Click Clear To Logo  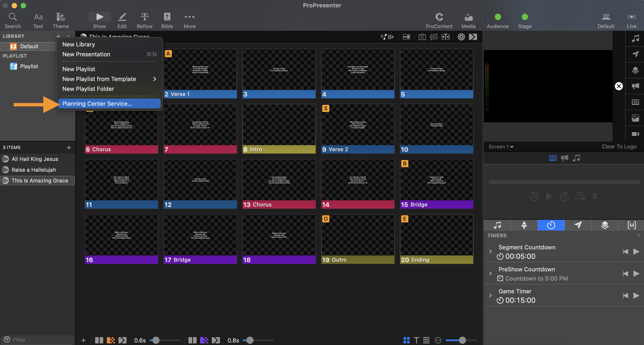click(x=619, y=147)
